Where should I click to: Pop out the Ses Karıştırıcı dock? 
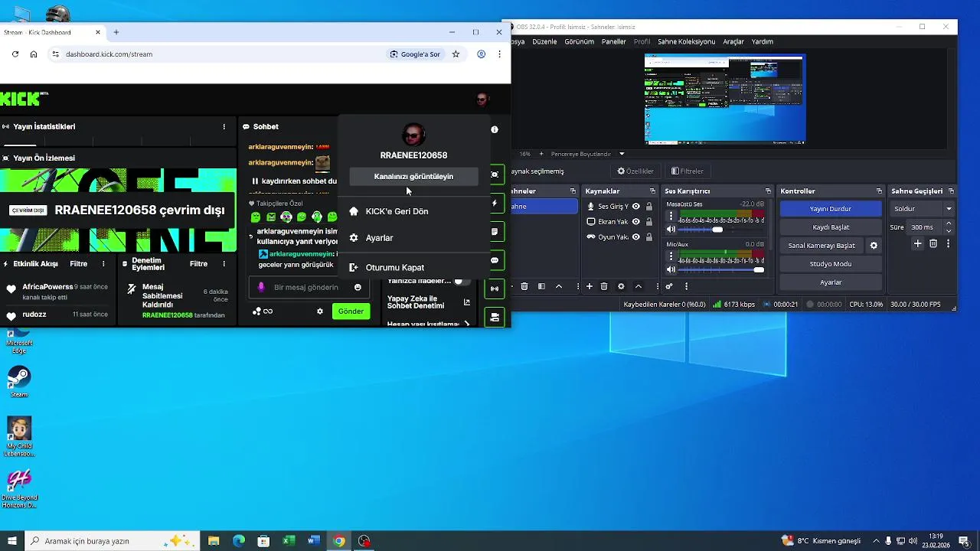coord(768,191)
